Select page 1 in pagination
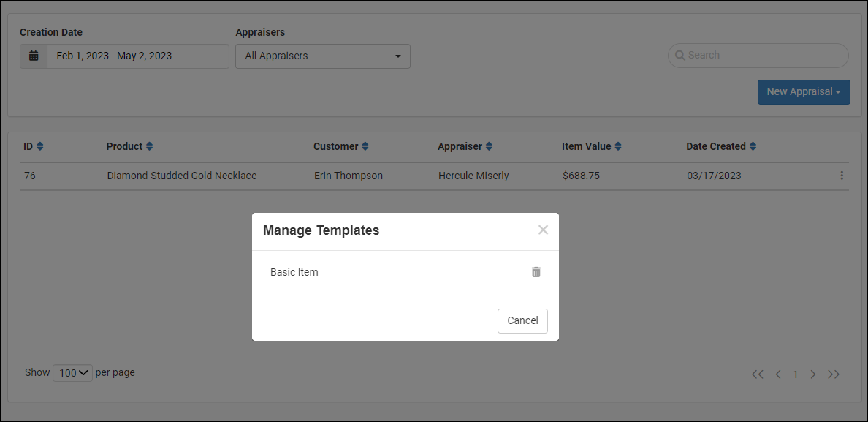868x422 pixels. (796, 374)
